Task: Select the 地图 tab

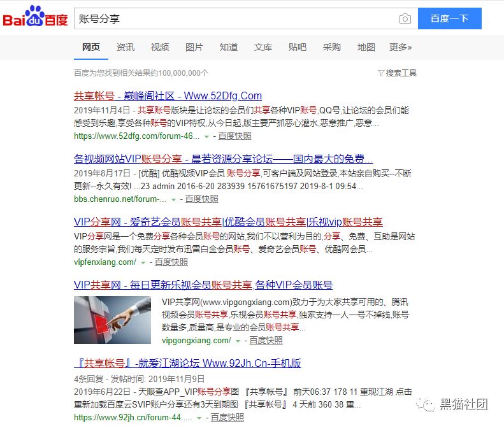Action: (366, 47)
